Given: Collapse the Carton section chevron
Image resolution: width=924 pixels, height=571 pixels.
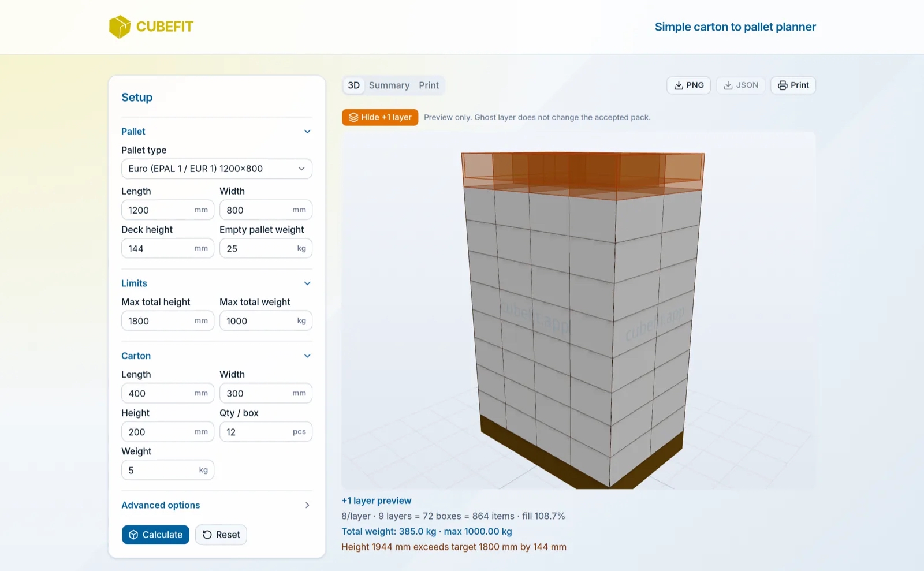Looking at the screenshot, I should (x=307, y=356).
